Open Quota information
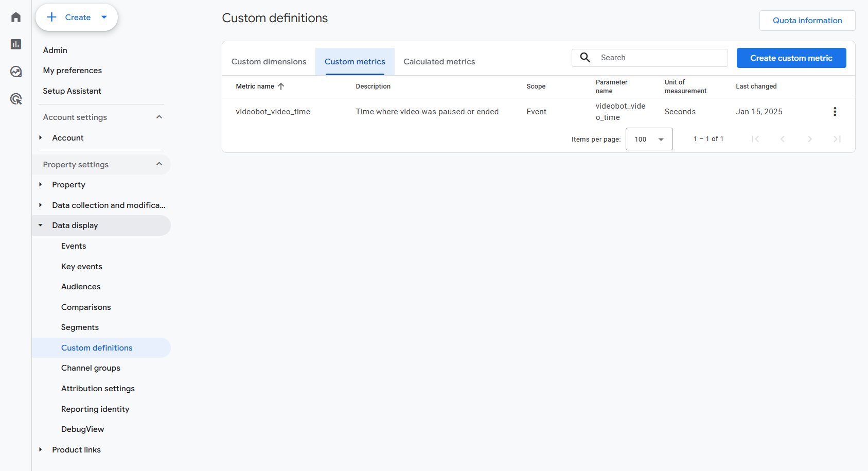Viewport: 868px width, 471px height. click(x=807, y=20)
